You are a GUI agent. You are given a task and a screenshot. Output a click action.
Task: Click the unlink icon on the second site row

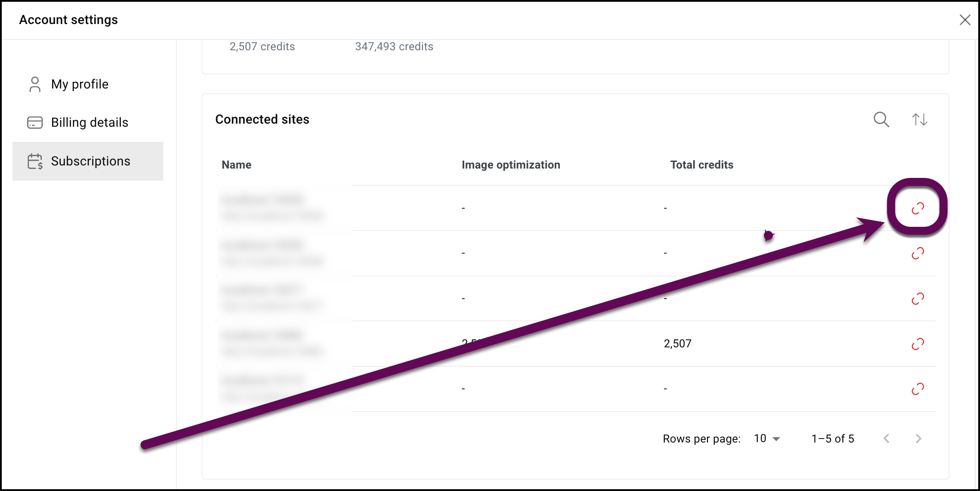pos(918,254)
